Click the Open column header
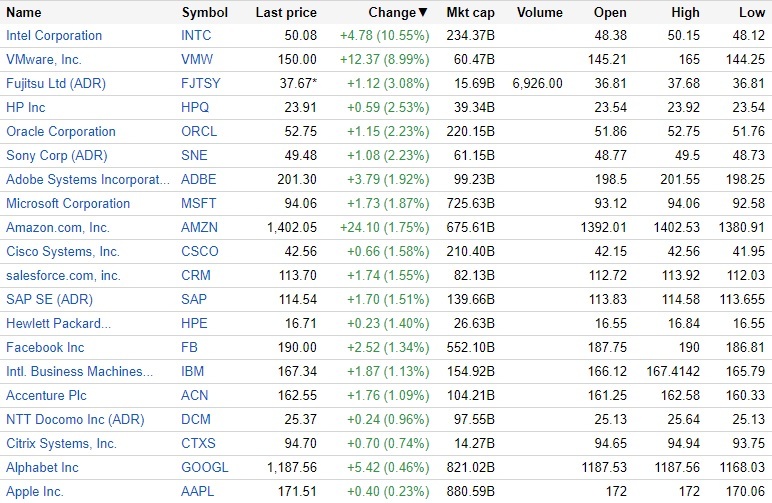772x503 pixels. coord(610,13)
